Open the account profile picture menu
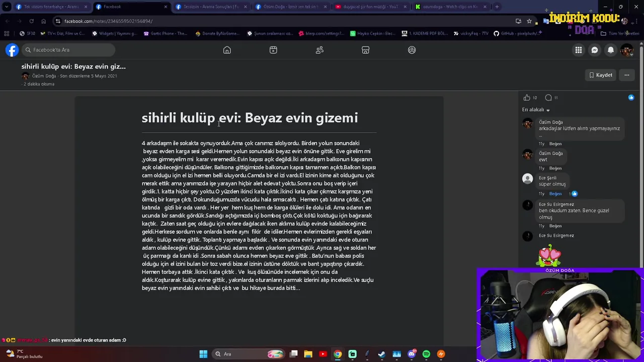This screenshot has width=644, height=362. [626, 50]
